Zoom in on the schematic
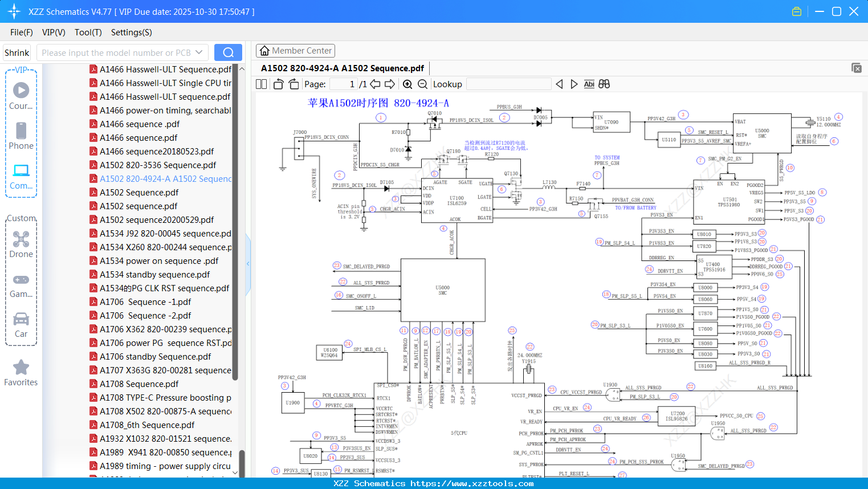The width and height of the screenshot is (868, 489). click(407, 84)
